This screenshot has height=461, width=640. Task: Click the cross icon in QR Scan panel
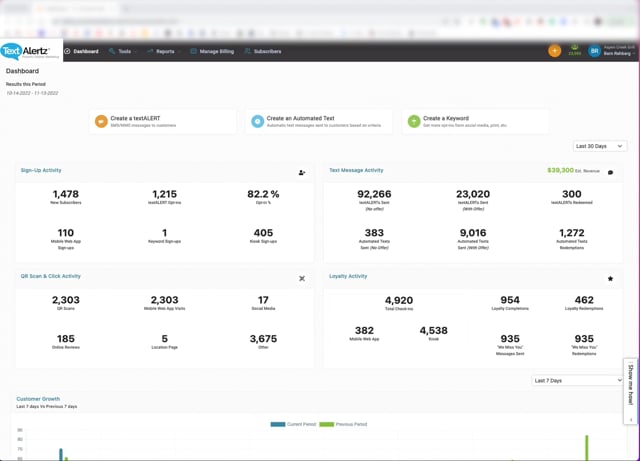click(302, 278)
